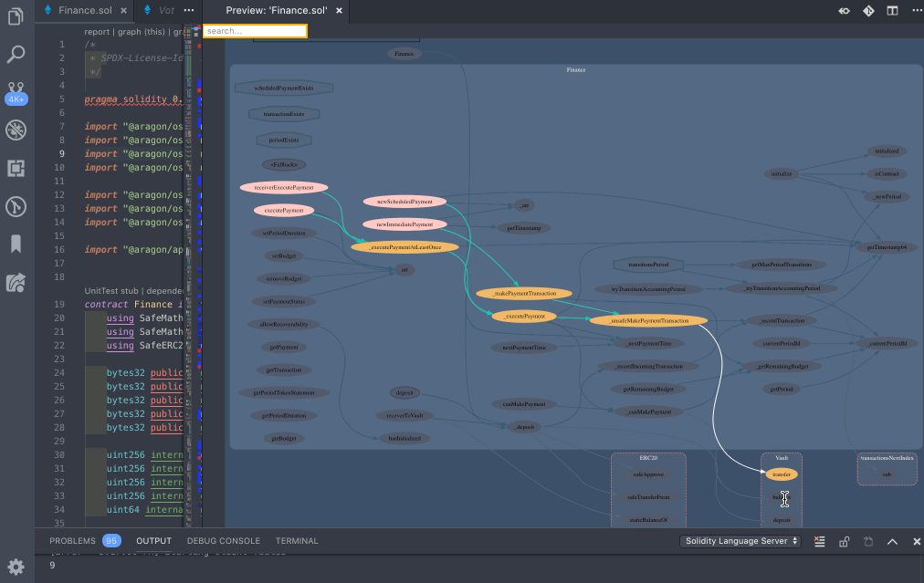Select the canMakePayment graph node
This screenshot has width=924, height=583.
point(524,404)
